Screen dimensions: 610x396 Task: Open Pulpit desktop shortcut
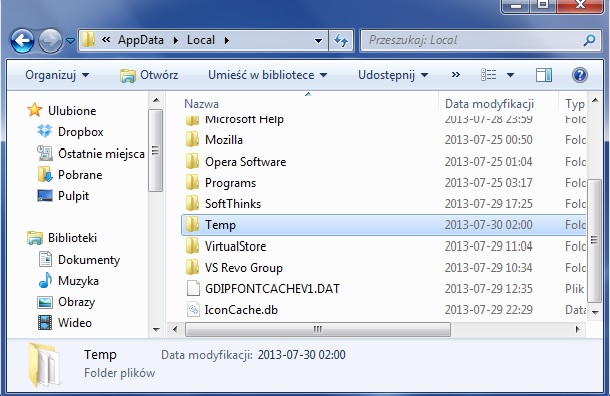73,196
